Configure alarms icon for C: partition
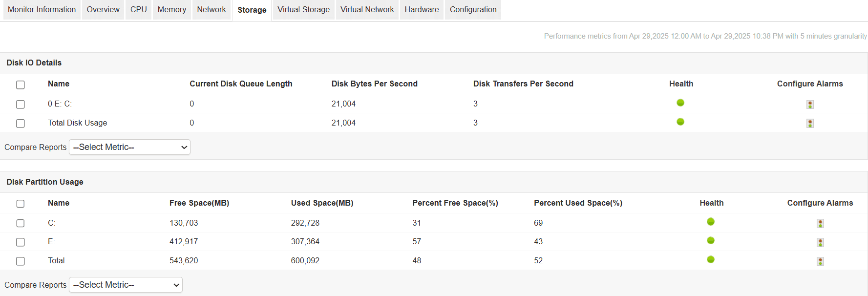The width and height of the screenshot is (868, 296). (820, 224)
